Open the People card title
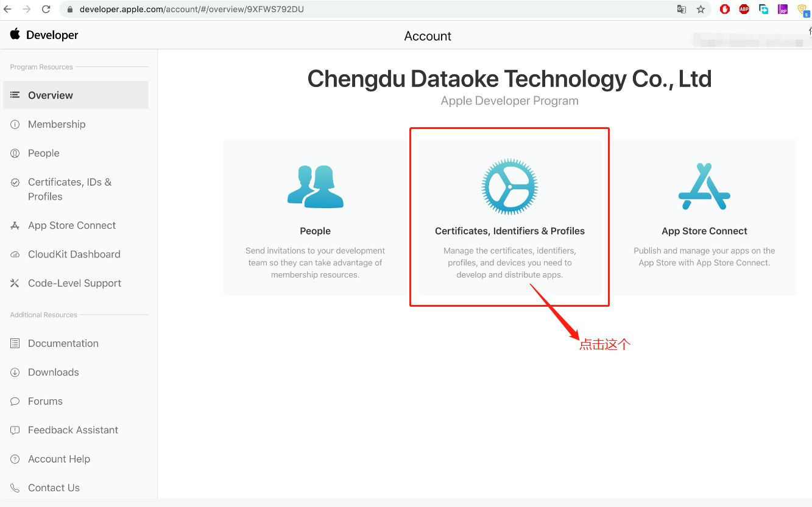The height and width of the screenshot is (507, 812). point(315,231)
